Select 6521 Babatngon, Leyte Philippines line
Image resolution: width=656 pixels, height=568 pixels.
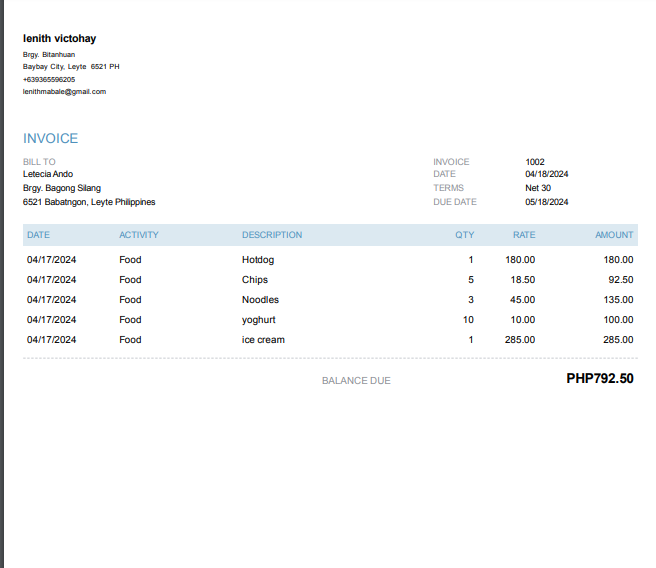coord(89,202)
